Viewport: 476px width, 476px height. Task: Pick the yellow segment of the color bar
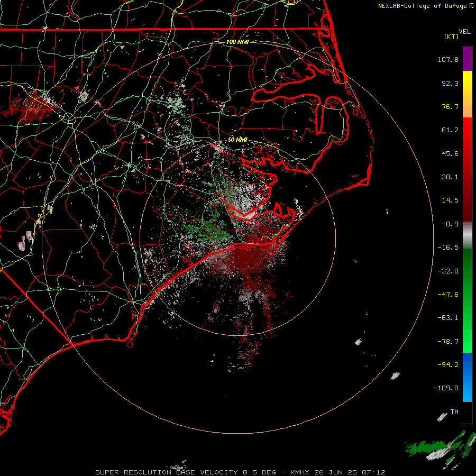(x=467, y=84)
